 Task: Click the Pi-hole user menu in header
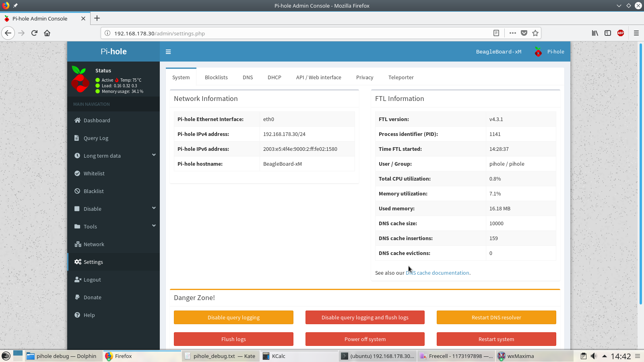tap(549, 51)
